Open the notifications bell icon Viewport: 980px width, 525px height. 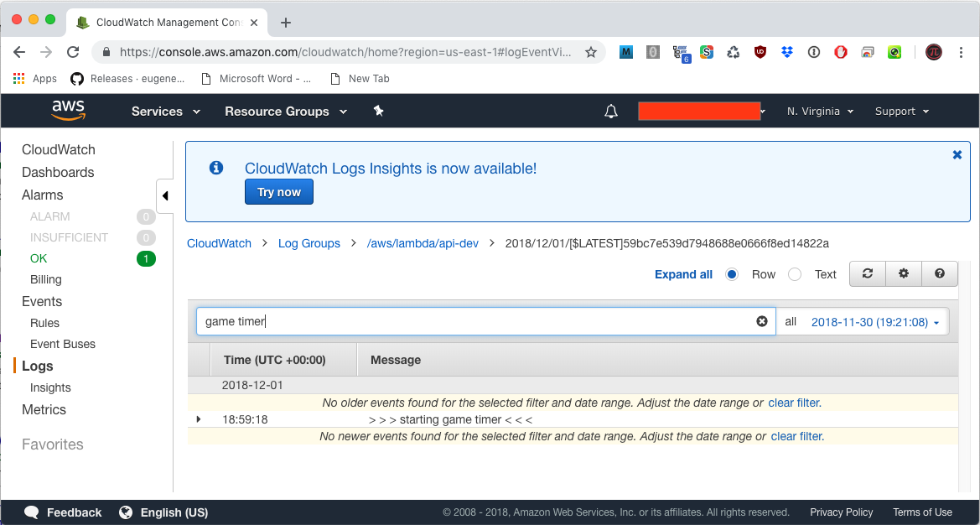point(611,112)
